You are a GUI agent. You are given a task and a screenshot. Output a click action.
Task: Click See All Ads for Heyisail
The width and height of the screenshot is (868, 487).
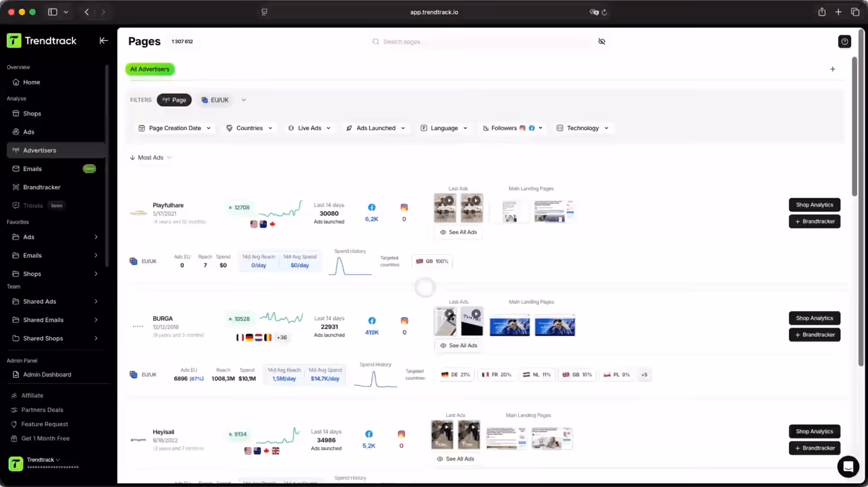coord(455,459)
